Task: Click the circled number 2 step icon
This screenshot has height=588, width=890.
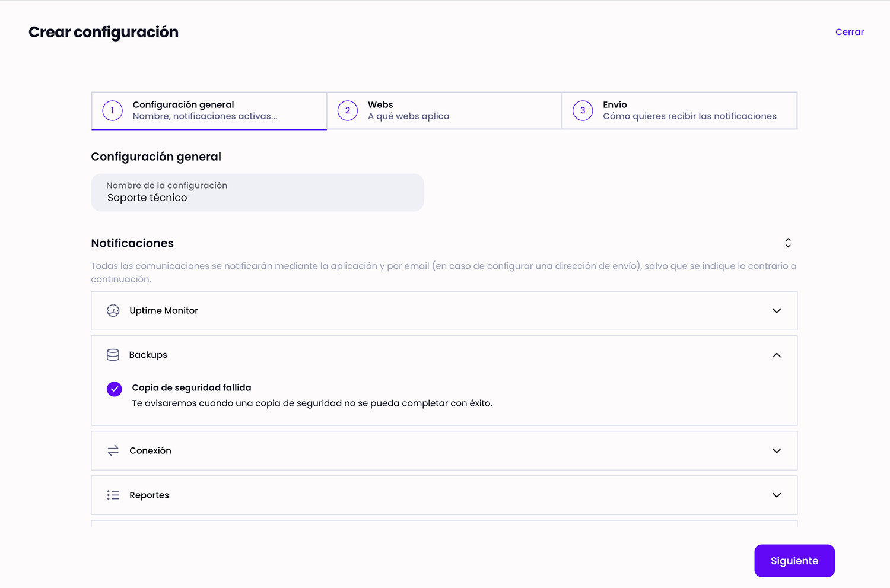Action: 347,110
